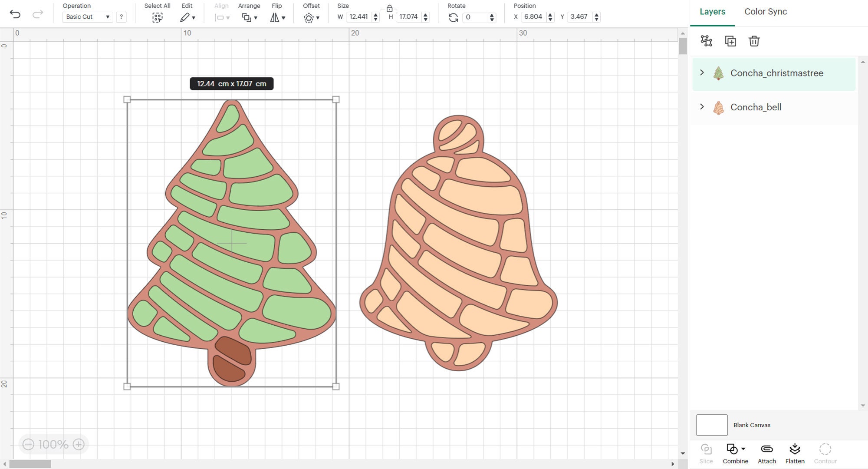Expand the Concha_christmastree layer
Viewport: 868px width, 469px height.
coord(702,73)
